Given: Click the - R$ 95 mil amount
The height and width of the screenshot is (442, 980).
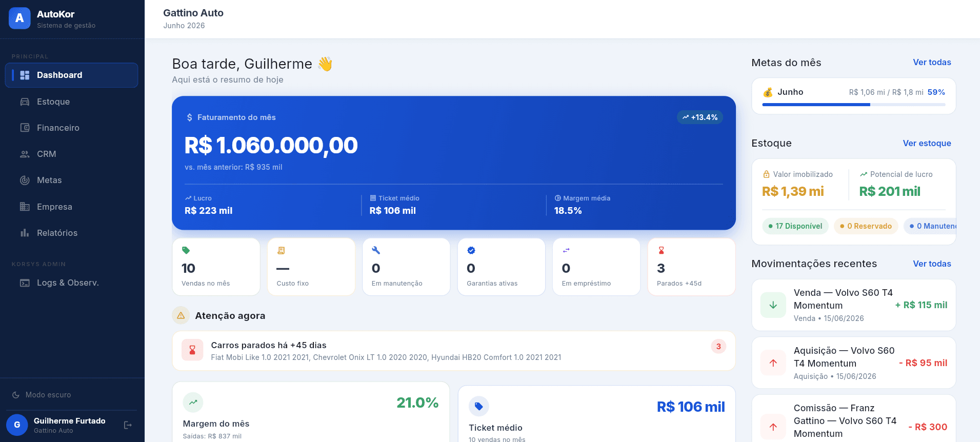Looking at the screenshot, I should point(923,363).
